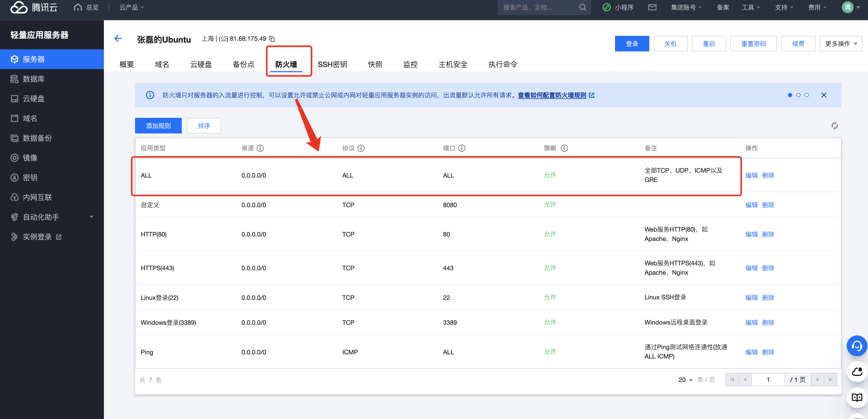Go to next page of rules

[817, 380]
